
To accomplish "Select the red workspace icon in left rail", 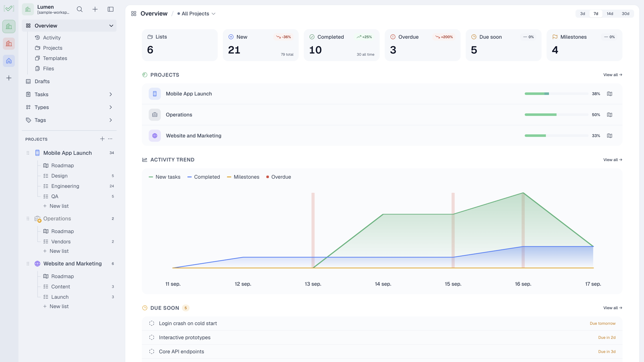I will click(9, 43).
